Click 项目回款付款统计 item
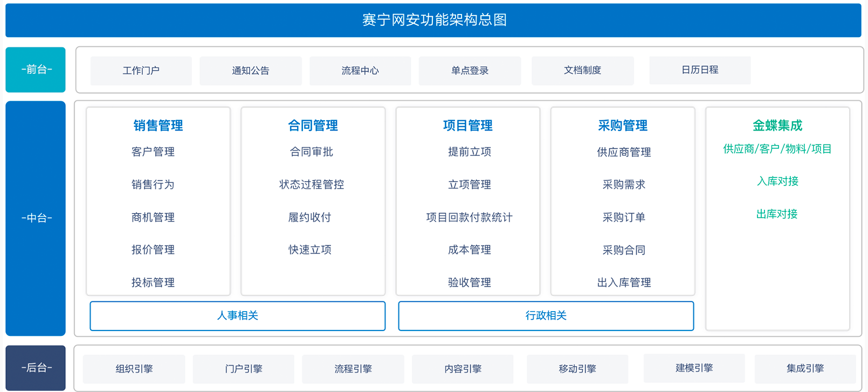The height and width of the screenshot is (392, 868). (469, 217)
